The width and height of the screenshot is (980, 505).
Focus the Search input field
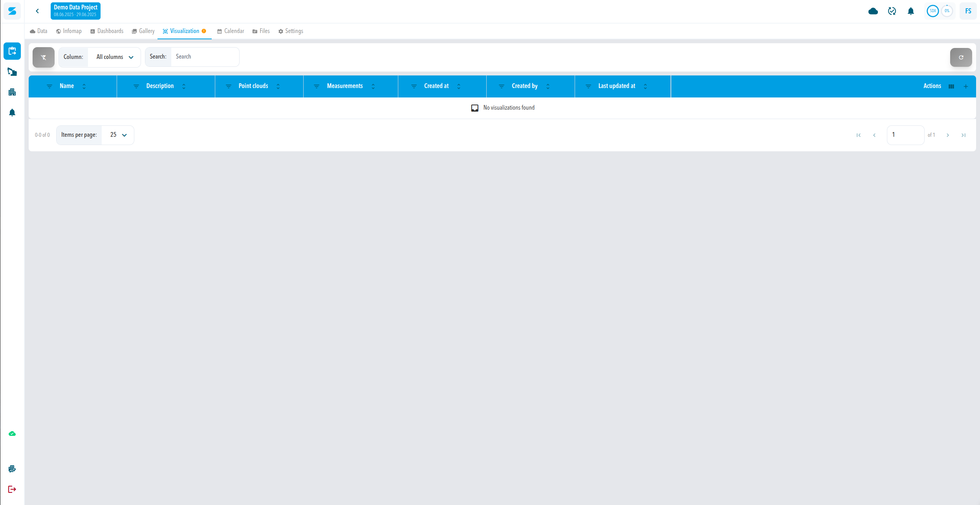[205, 57]
